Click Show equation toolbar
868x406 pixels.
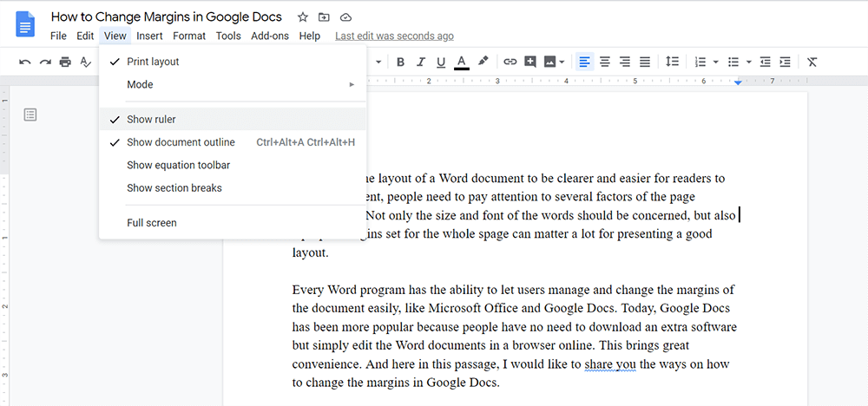coord(178,165)
